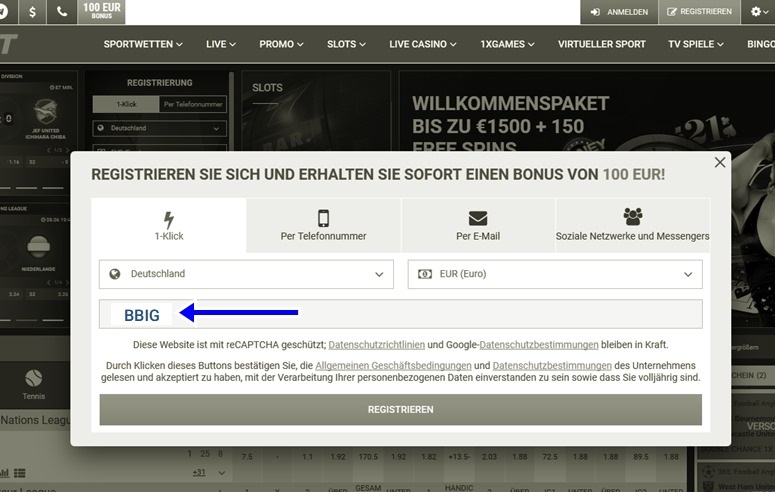The width and height of the screenshot is (775, 492).
Task: Open Allgemeinen Geschäftsbedingungen link
Action: (x=393, y=365)
